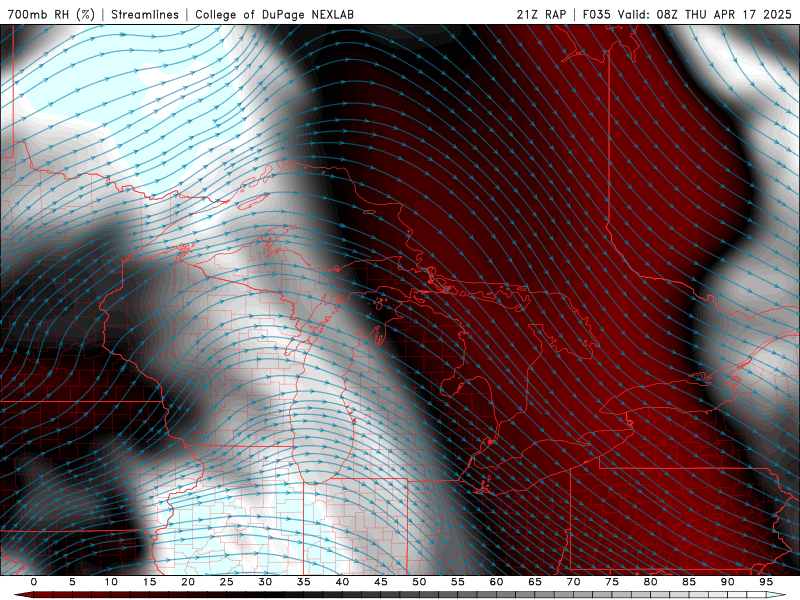Click the "0" color scale label
Screen dimensions: 800x600
(34, 582)
